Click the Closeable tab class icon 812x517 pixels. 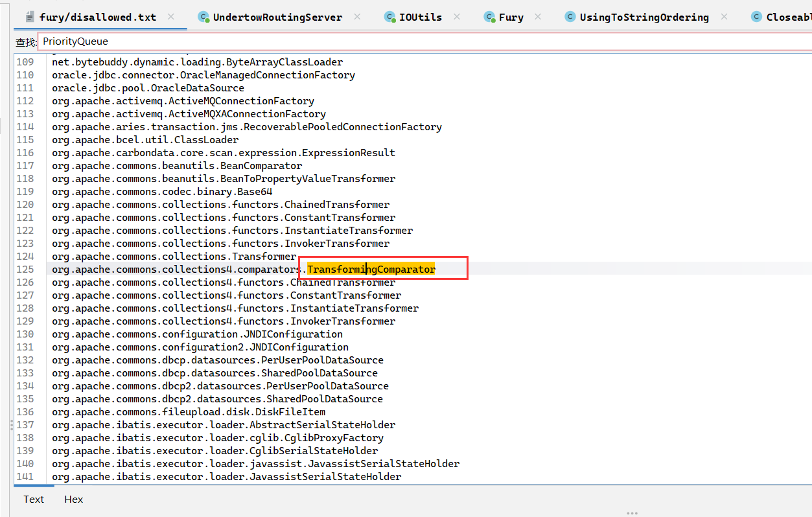click(x=756, y=17)
